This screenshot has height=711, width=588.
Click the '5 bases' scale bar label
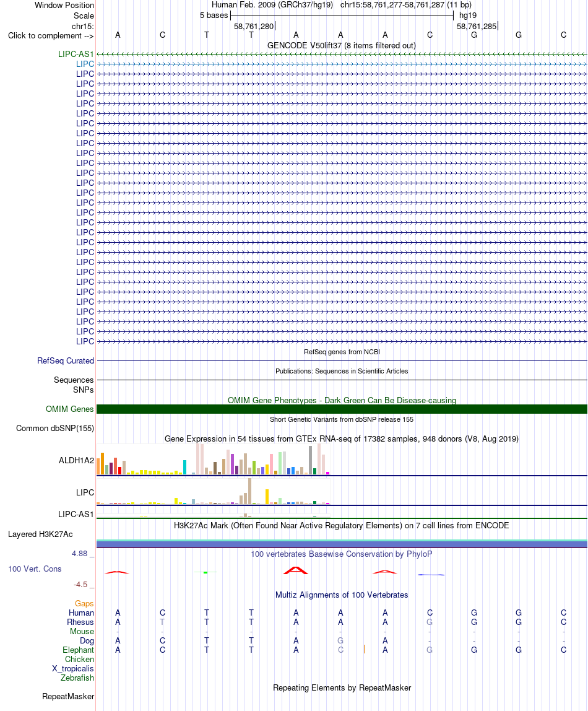[214, 15]
